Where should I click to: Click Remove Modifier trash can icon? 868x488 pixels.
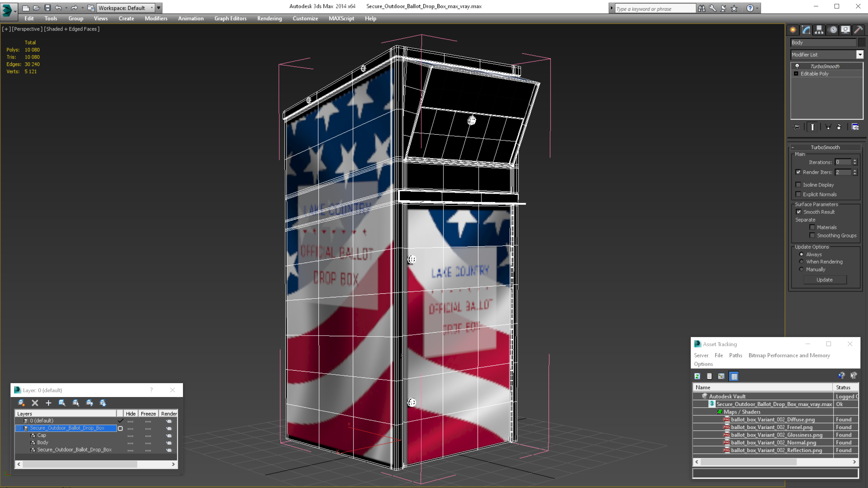coord(839,127)
